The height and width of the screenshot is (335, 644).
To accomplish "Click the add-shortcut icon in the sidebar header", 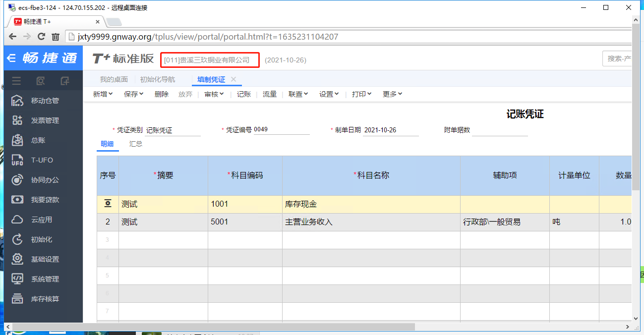I will click(64, 81).
